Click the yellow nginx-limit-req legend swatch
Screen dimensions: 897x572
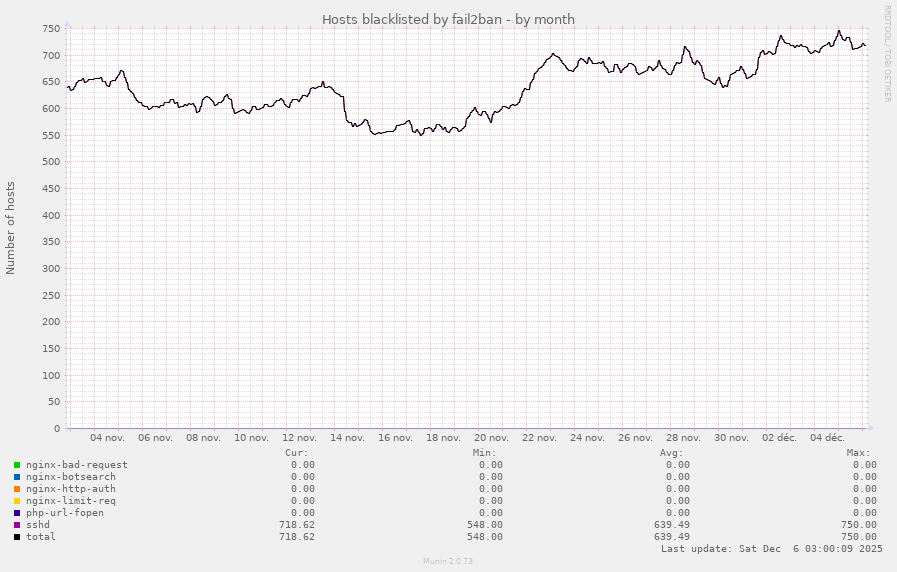pyautogui.click(x=17, y=501)
